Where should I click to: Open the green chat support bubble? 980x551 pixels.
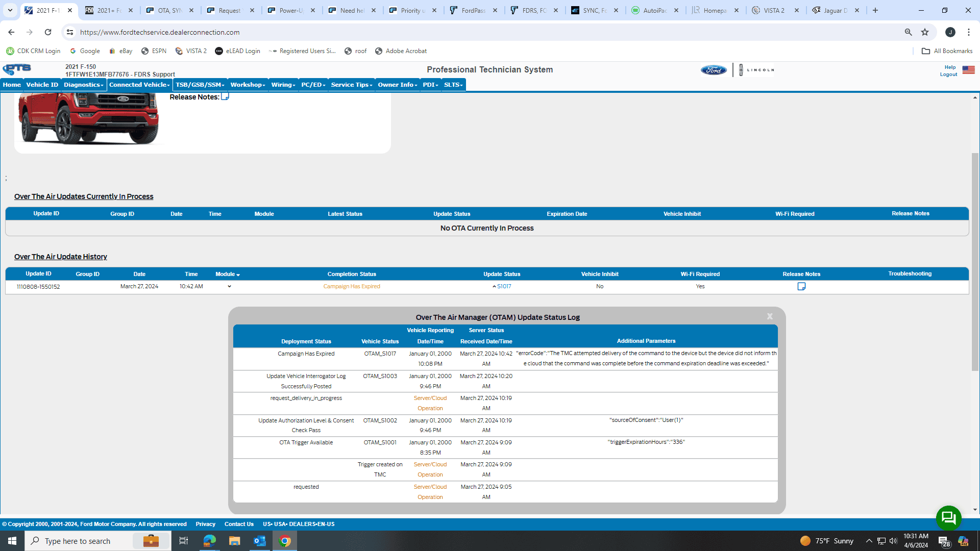point(948,518)
